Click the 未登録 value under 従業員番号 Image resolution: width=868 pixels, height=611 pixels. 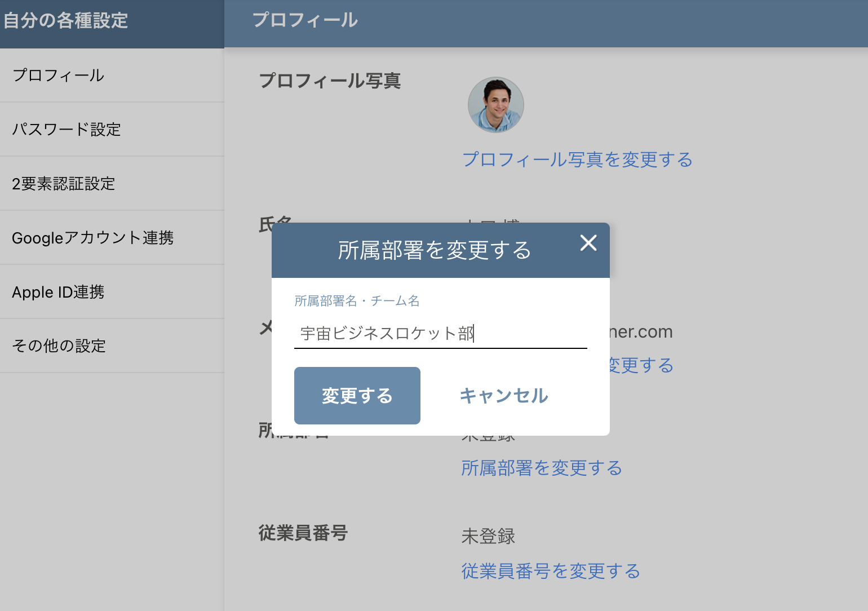tap(488, 536)
